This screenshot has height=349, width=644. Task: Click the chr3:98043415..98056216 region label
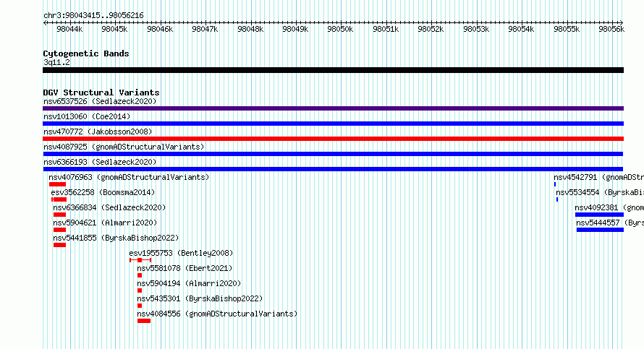93,16
